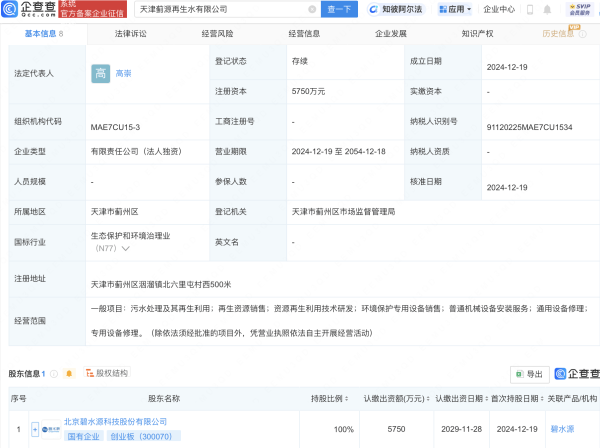Click the 国有企业 tag
Viewport: 600px width, 448px height.
click(83, 437)
